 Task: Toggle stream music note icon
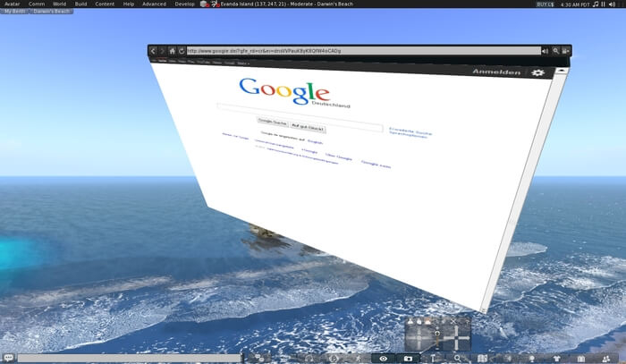pyautogui.click(x=596, y=4)
